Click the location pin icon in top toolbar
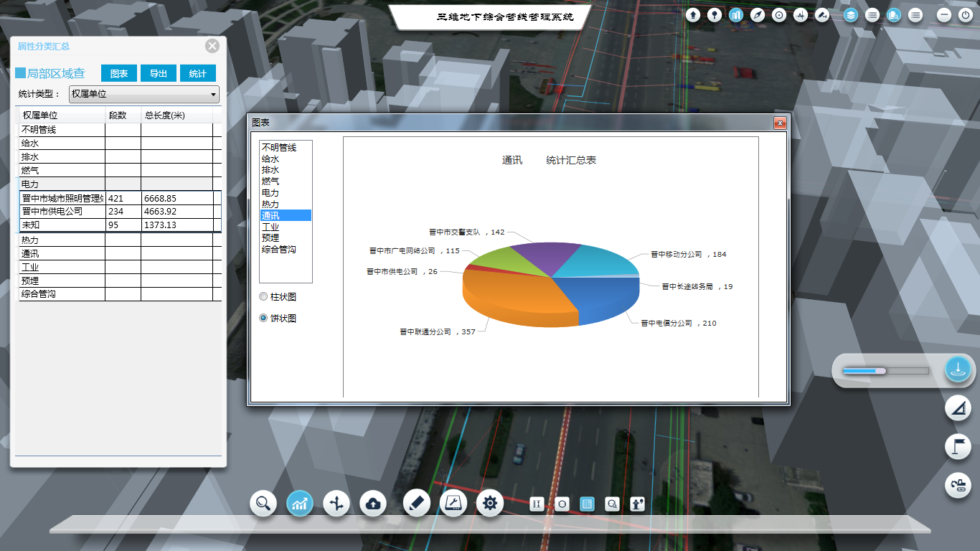 [x=715, y=15]
